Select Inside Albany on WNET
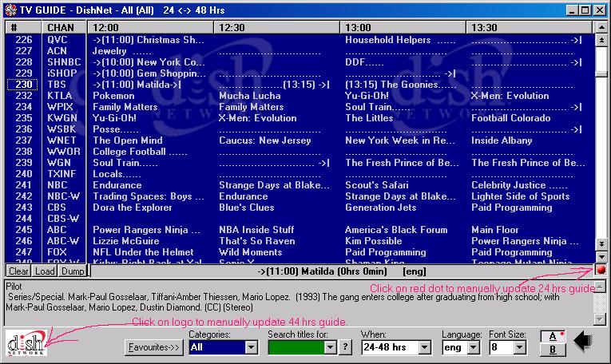 pyautogui.click(x=502, y=140)
